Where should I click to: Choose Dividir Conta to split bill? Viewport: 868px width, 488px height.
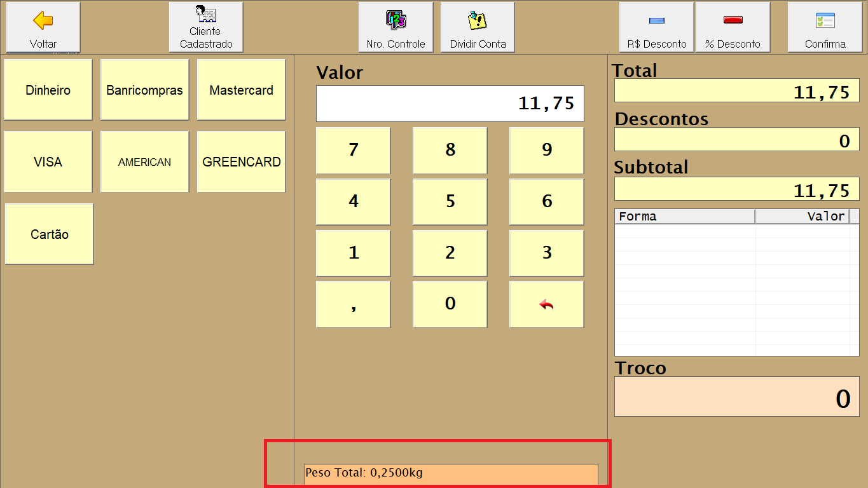pos(478,27)
